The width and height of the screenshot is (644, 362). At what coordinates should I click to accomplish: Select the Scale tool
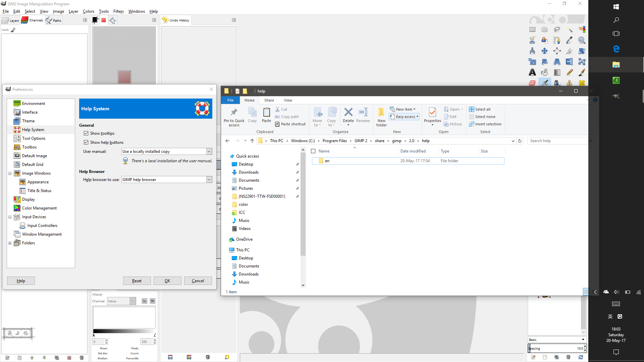click(x=532, y=62)
